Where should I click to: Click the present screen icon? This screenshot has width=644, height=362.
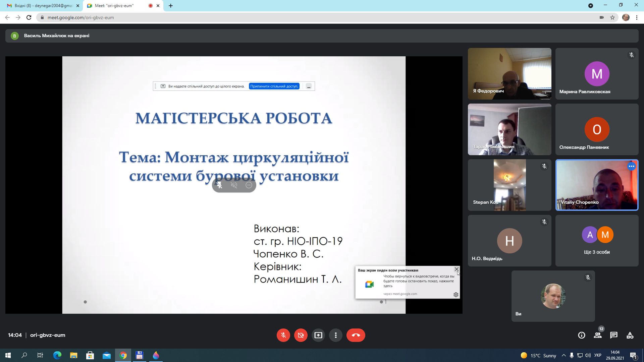[318, 335]
